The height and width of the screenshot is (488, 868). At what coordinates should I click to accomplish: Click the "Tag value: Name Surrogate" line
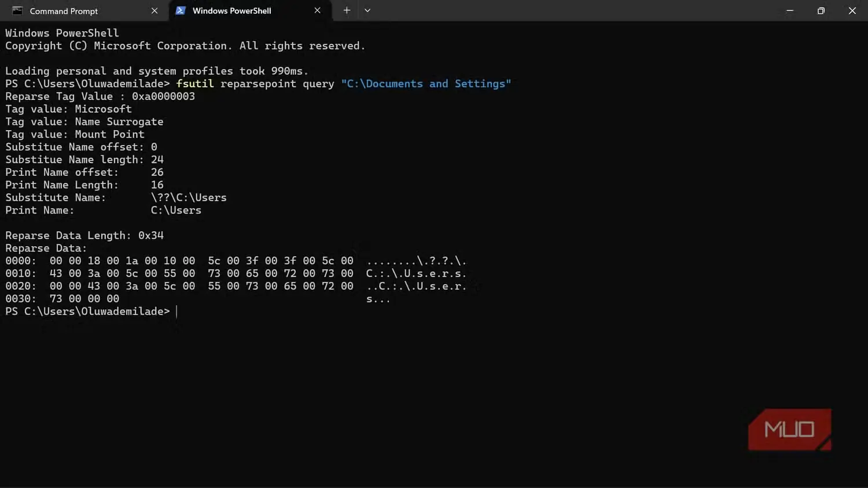coord(84,122)
